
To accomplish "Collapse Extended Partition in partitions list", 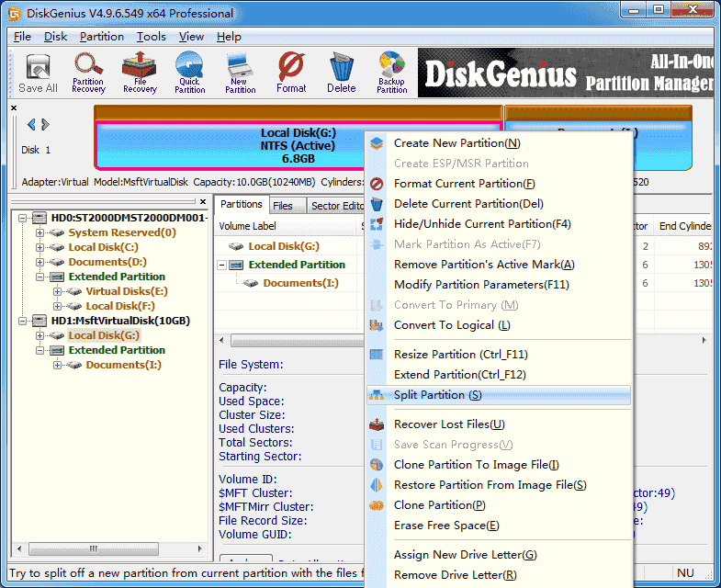I will click(x=222, y=265).
